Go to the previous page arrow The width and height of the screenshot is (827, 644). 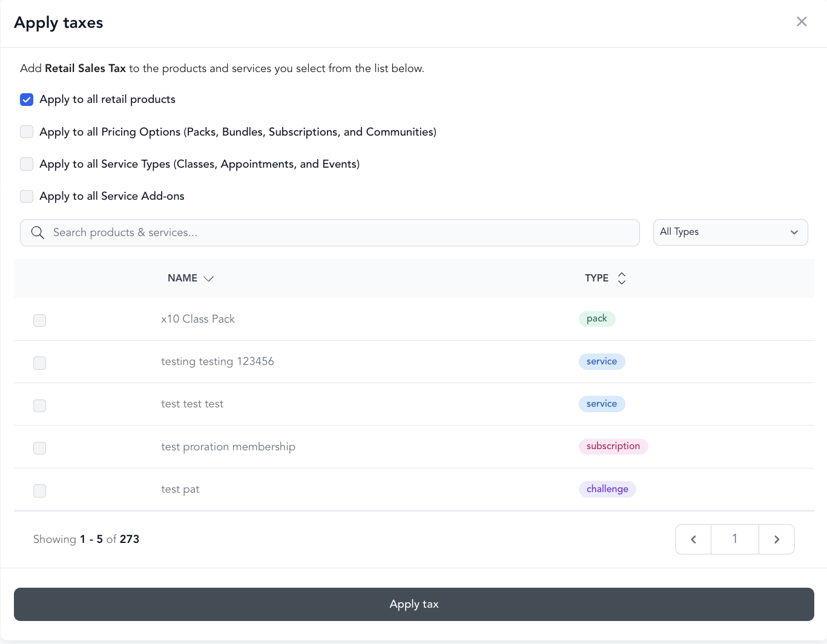[x=693, y=539]
